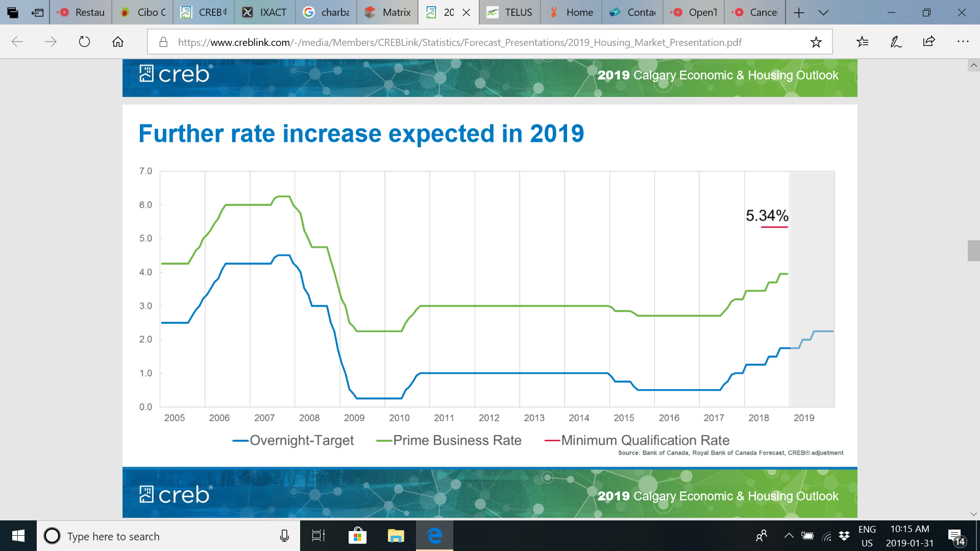The image size is (980, 551).
Task: Show tab previews chevron
Action: coord(823,12)
